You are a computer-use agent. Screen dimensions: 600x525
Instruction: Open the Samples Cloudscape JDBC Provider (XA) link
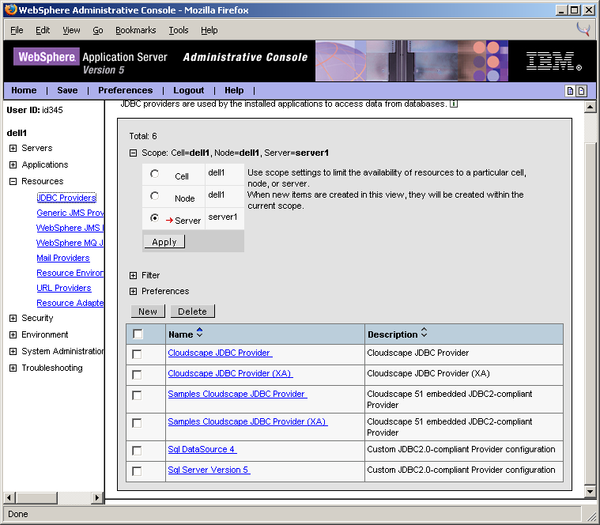[x=248, y=422]
